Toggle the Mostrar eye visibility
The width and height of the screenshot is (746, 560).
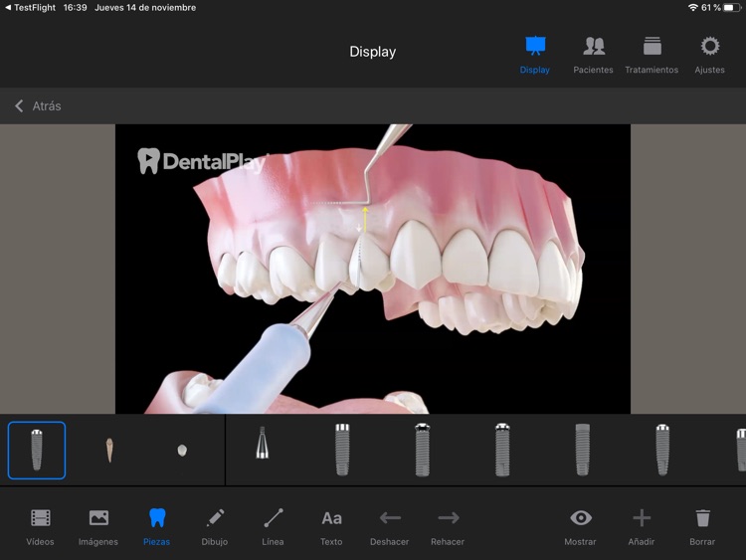coord(581,527)
